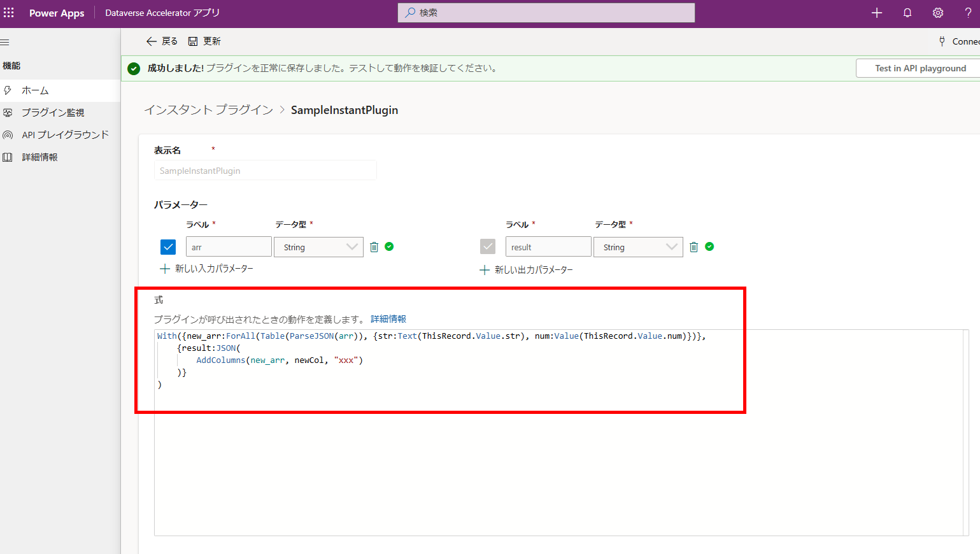Click the plus icon in header

[x=877, y=13]
